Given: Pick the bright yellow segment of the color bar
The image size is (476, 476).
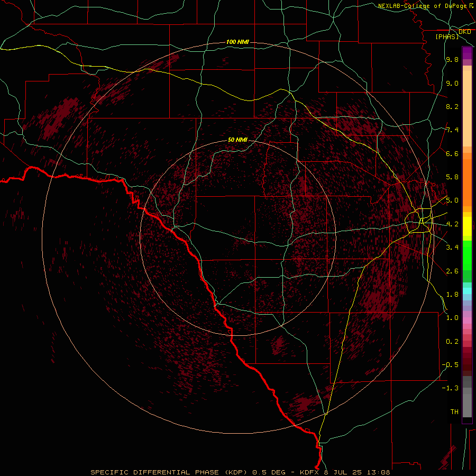Looking at the screenshot, I should (x=467, y=226).
